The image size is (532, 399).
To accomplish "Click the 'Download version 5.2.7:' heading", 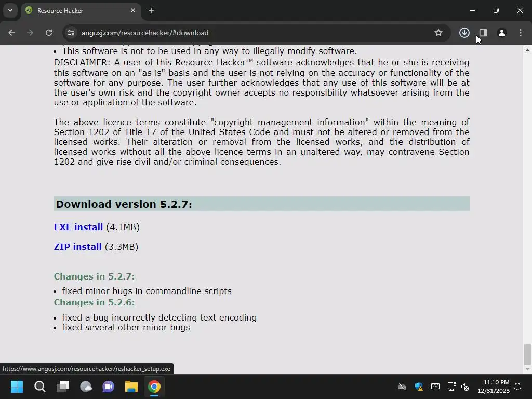I will pos(124,204).
